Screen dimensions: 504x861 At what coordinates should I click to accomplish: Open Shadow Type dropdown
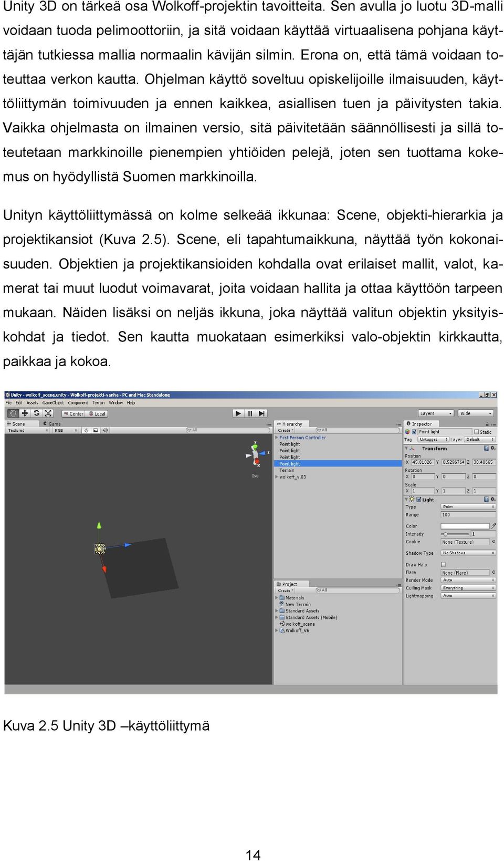pyautogui.click(x=468, y=553)
